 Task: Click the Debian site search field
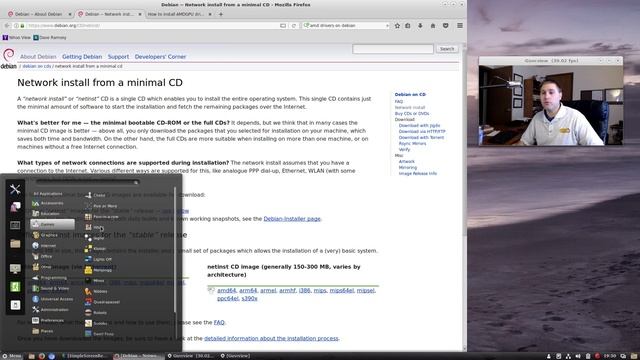pyautogui.click(x=393, y=49)
